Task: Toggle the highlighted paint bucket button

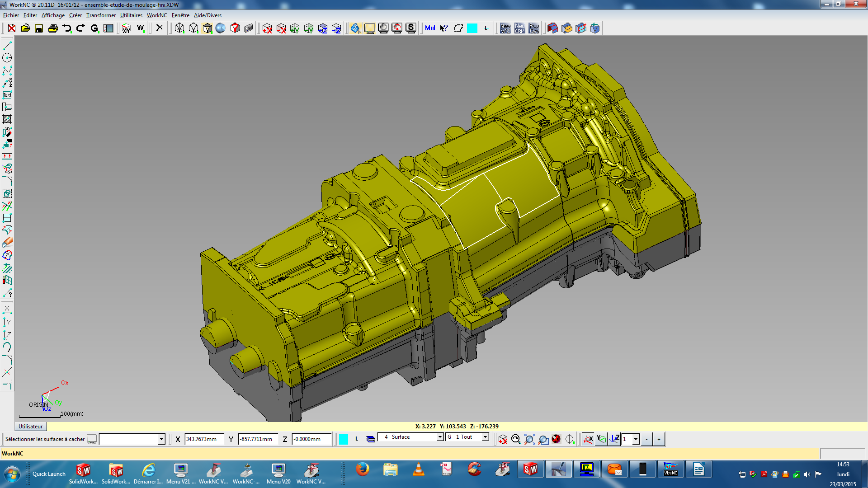Action: point(355,28)
